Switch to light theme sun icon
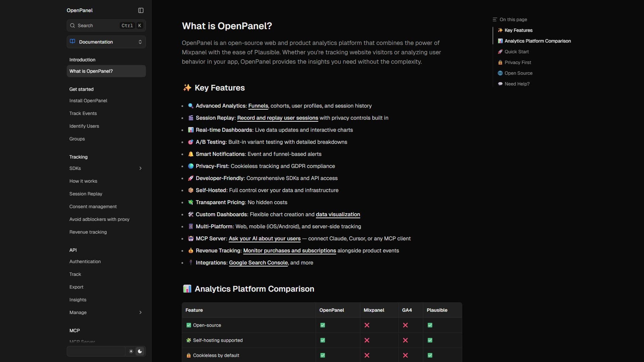644x362 pixels. [x=131, y=351]
